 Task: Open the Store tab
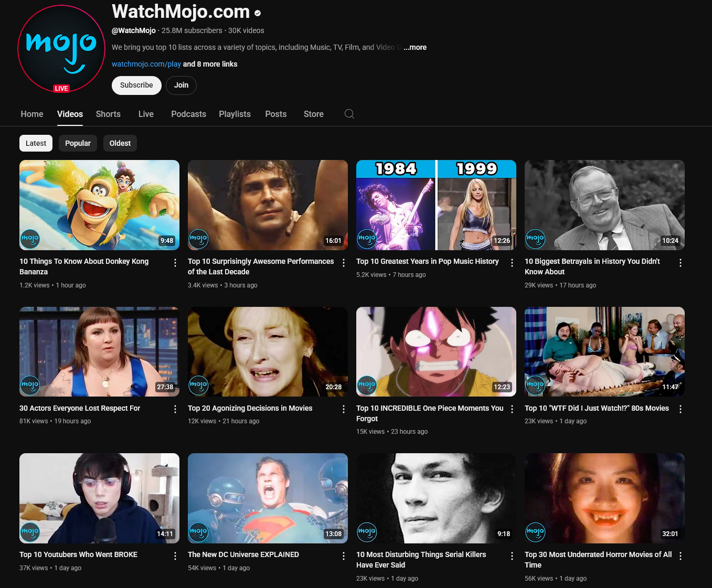(314, 114)
